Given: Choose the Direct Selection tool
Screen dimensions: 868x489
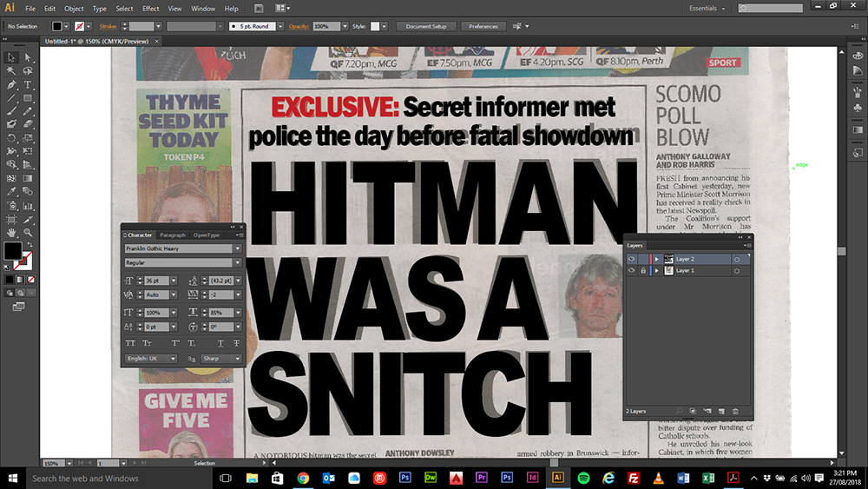Looking at the screenshot, I should click(x=28, y=57).
